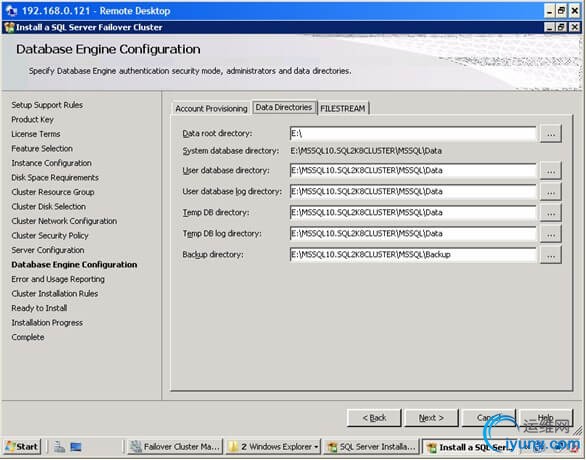Click Ready to Install step
Image resolution: width=586 pixels, height=460 pixels.
coord(39,308)
